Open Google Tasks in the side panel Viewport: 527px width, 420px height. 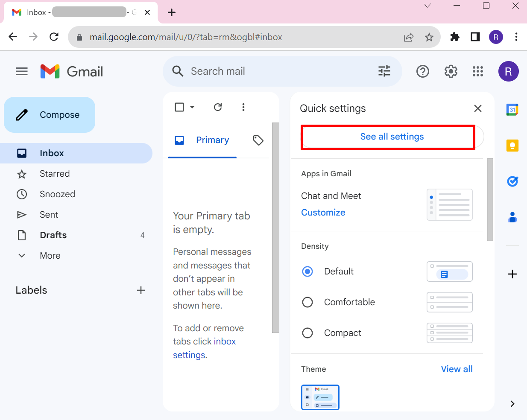[512, 181]
